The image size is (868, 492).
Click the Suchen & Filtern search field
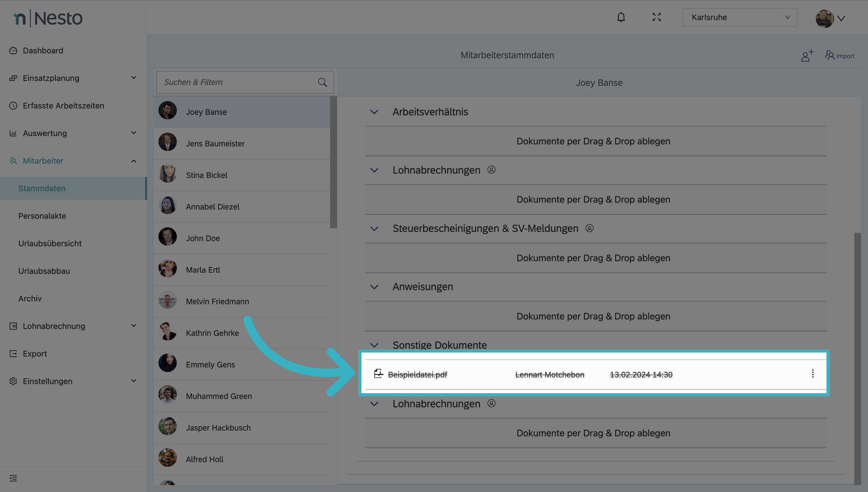click(x=237, y=82)
